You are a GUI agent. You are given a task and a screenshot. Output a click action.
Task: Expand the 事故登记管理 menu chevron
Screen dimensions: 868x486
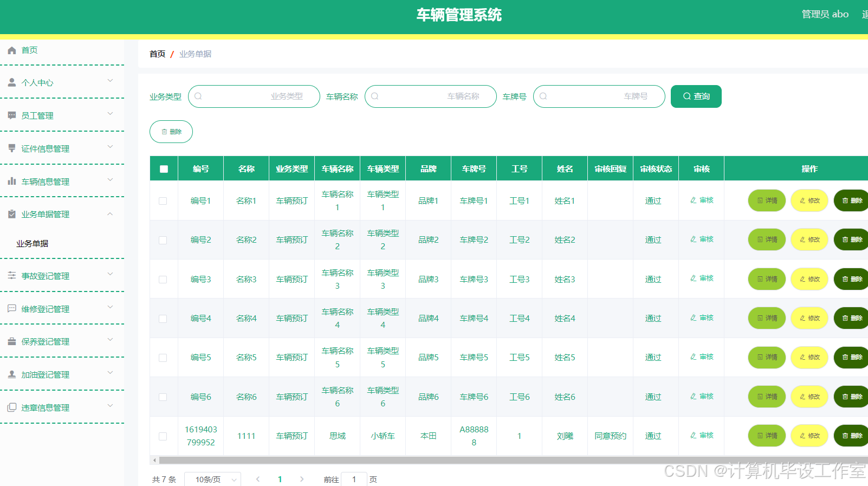110,274
